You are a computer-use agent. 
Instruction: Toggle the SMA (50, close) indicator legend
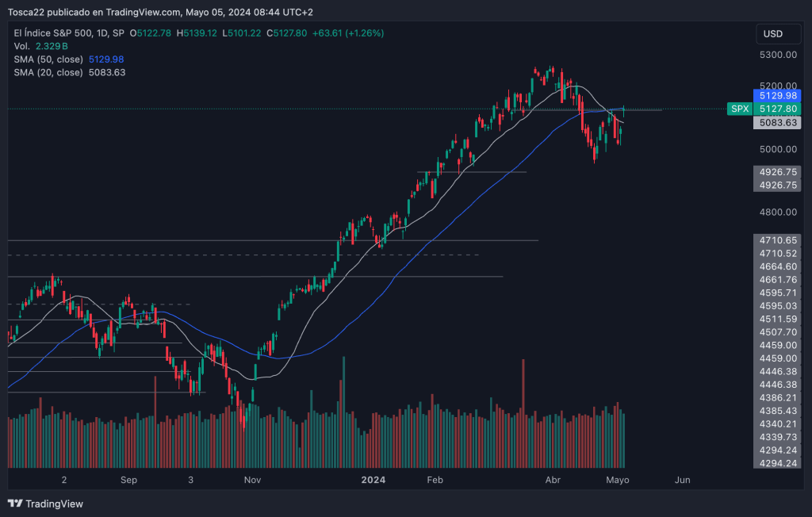[48, 59]
